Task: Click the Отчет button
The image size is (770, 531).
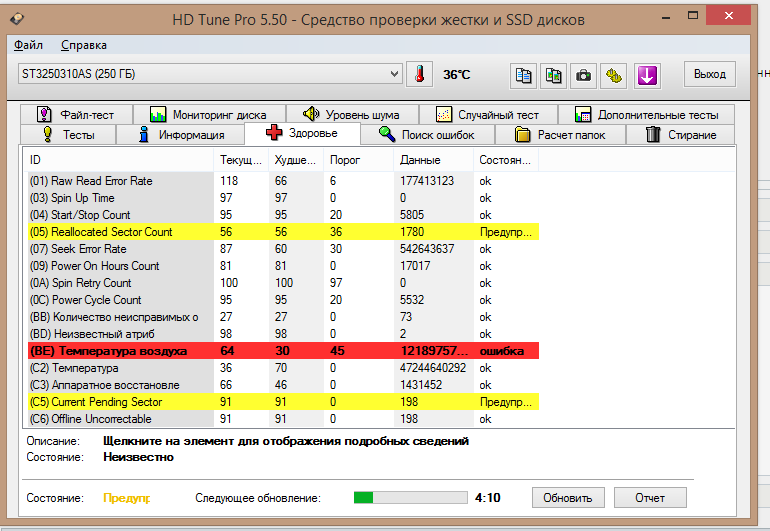Action: click(x=650, y=498)
